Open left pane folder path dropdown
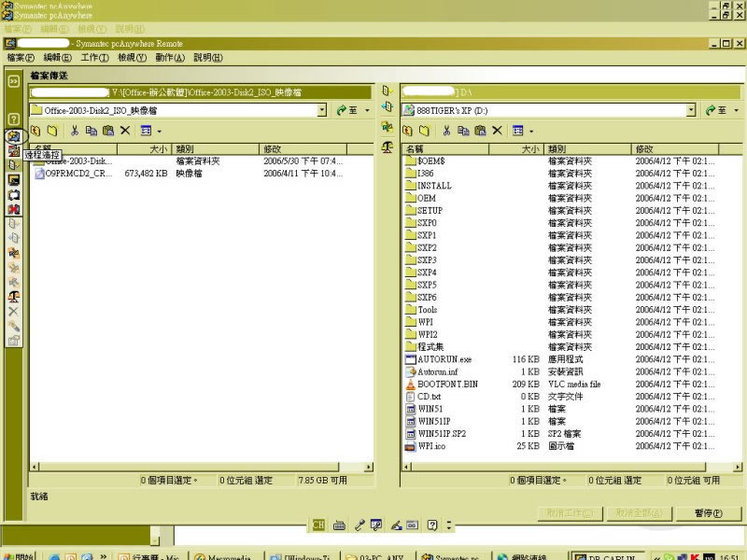Image resolution: width=747 pixels, height=560 pixels. (x=322, y=110)
